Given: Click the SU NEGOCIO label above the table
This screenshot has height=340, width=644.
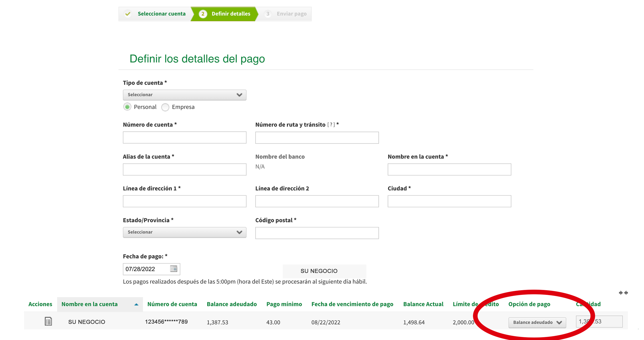Looking at the screenshot, I should tap(319, 271).
